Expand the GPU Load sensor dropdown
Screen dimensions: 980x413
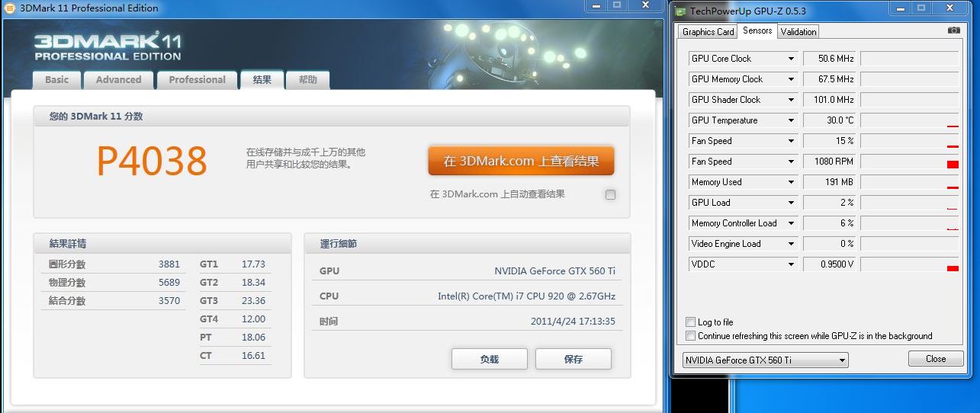(791, 203)
